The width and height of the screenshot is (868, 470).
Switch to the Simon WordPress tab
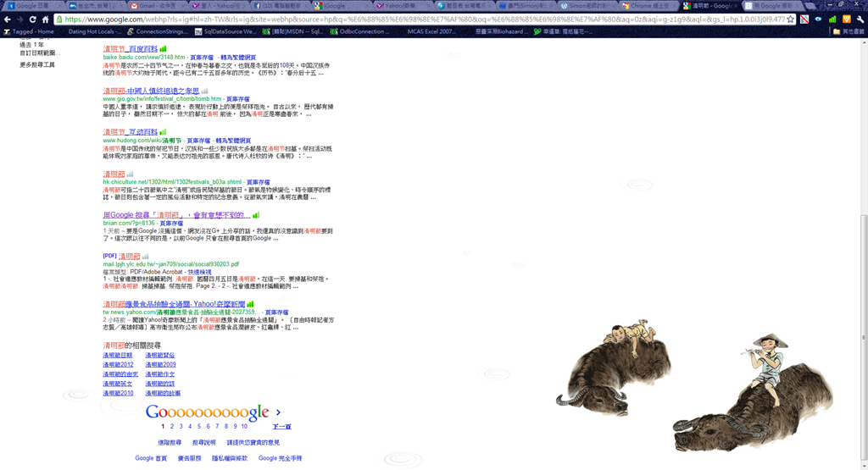pyautogui.click(x=586, y=6)
